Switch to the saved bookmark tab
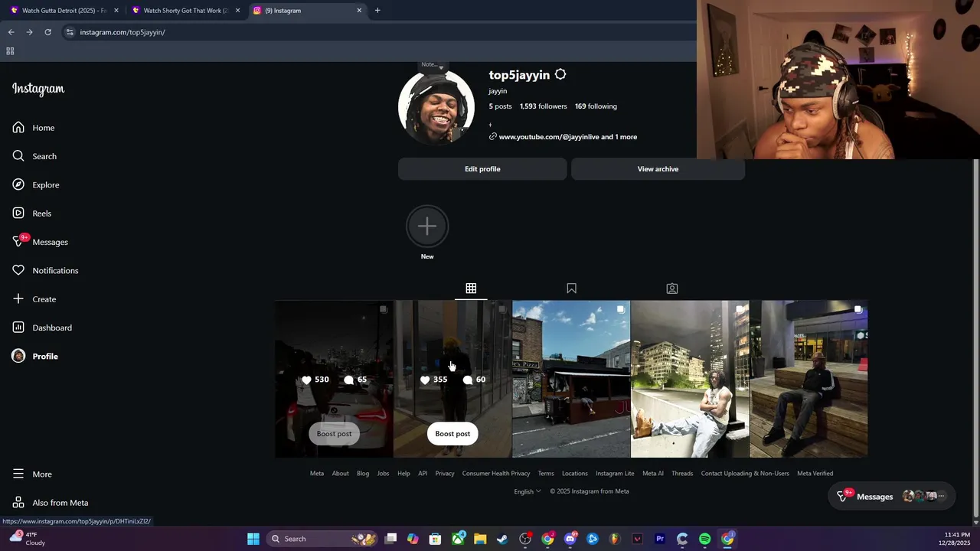Image resolution: width=980 pixels, height=551 pixels. (571, 289)
